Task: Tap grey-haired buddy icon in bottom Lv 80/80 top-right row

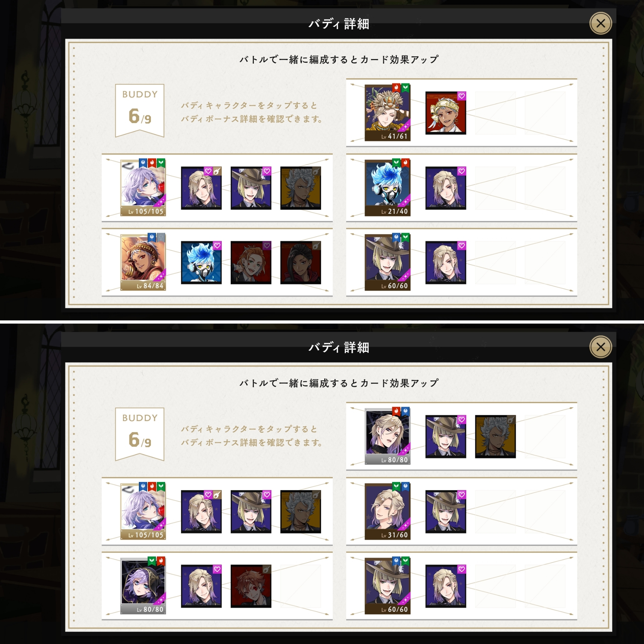Action: click(x=495, y=437)
